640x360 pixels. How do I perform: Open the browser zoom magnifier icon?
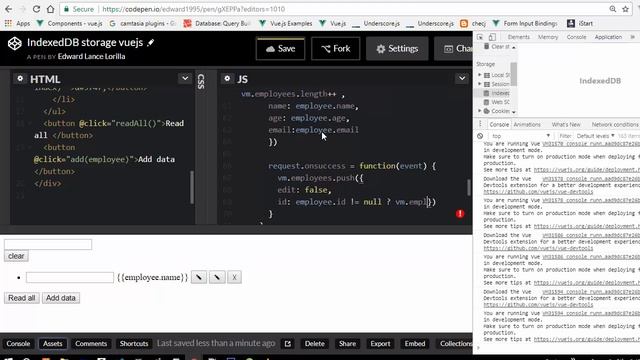point(613,9)
